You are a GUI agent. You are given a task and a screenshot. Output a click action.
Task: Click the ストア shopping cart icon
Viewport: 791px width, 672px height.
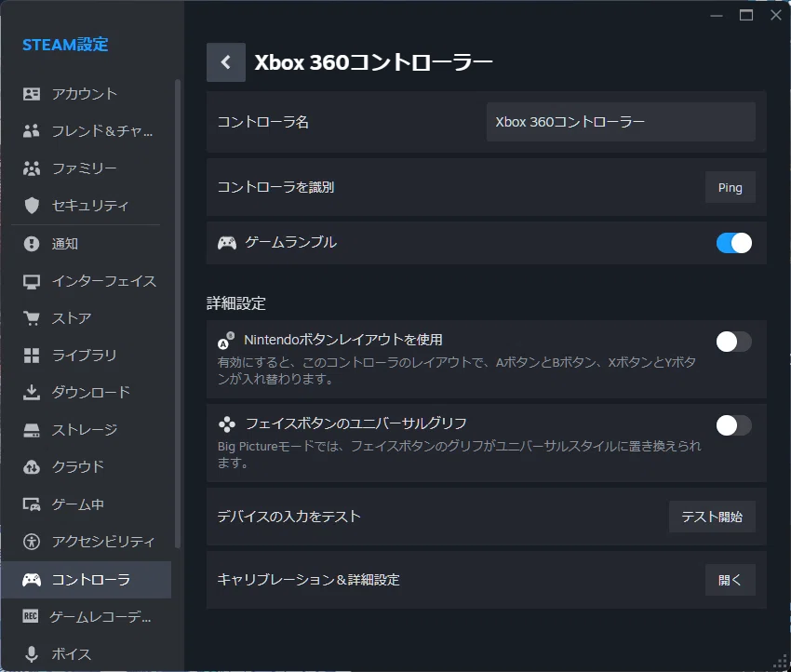coord(32,318)
